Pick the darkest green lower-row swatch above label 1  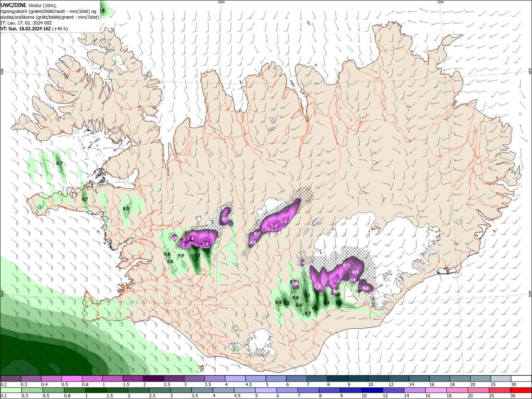point(96,390)
